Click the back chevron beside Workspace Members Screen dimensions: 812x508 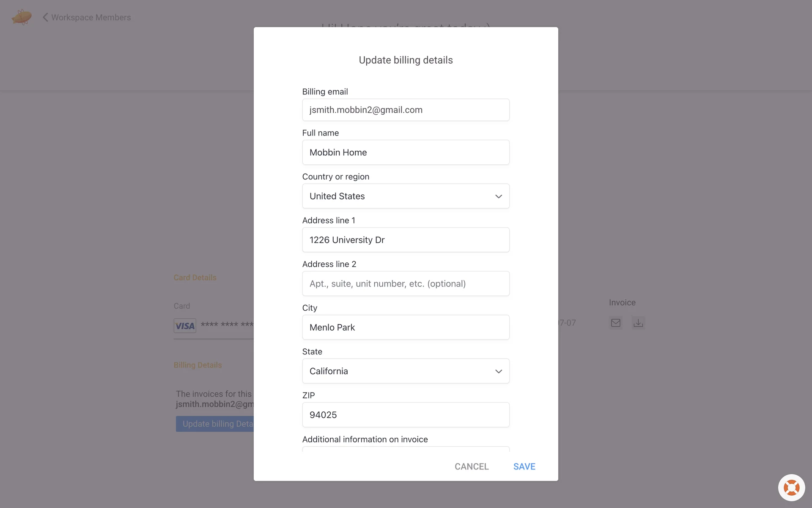pos(45,17)
